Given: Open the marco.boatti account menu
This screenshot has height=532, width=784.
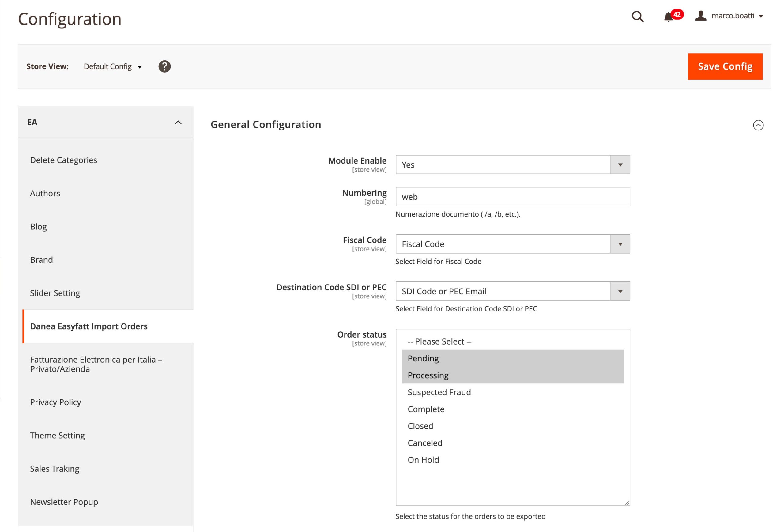Looking at the screenshot, I should 729,16.
